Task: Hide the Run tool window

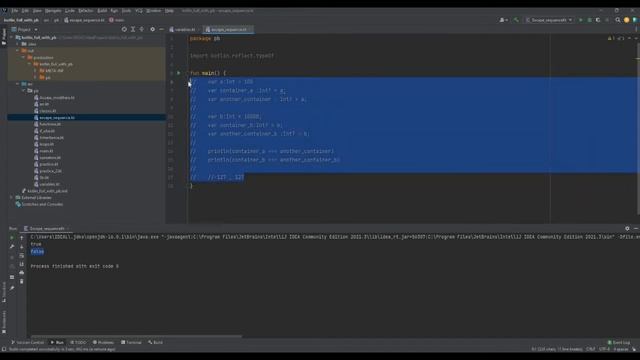Action: [x=636, y=229]
